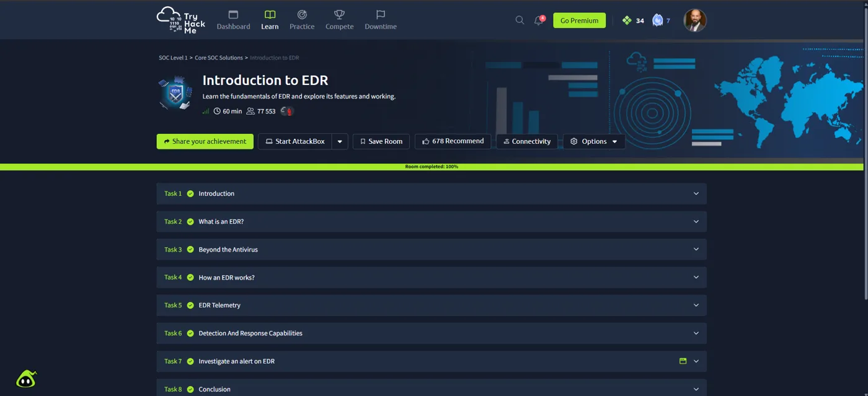
Task: Save this room with Save Room
Action: click(x=381, y=141)
